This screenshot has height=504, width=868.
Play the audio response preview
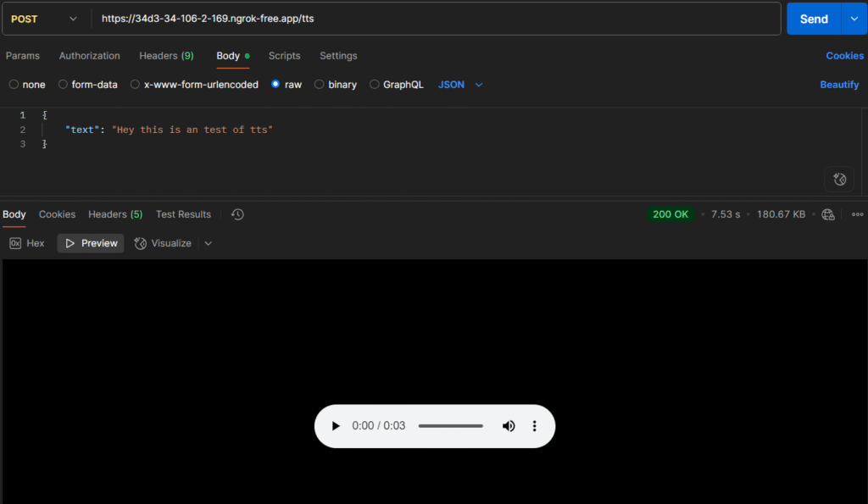click(336, 426)
